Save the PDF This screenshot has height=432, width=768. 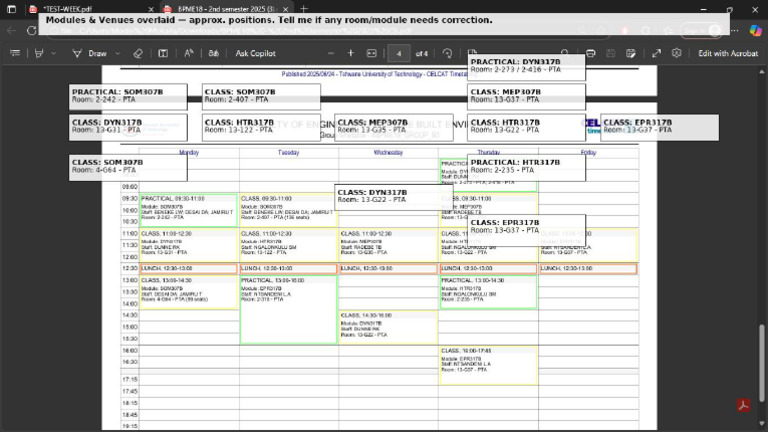point(611,53)
